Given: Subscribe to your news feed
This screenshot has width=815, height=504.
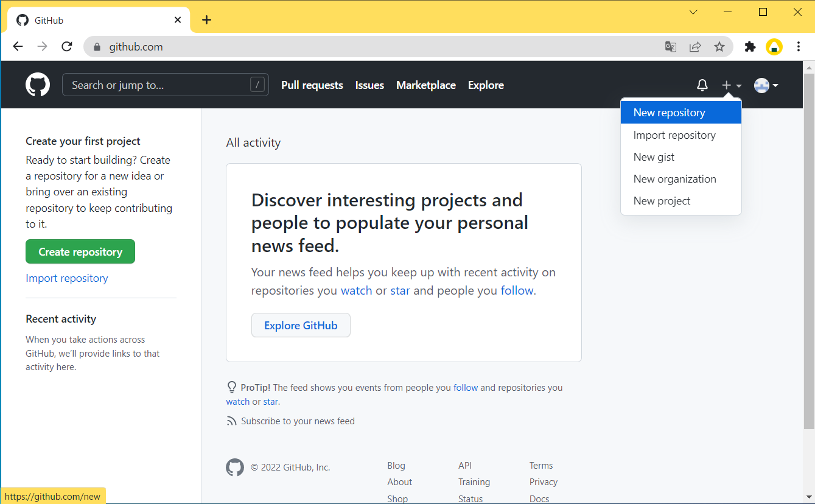Looking at the screenshot, I should click(298, 421).
